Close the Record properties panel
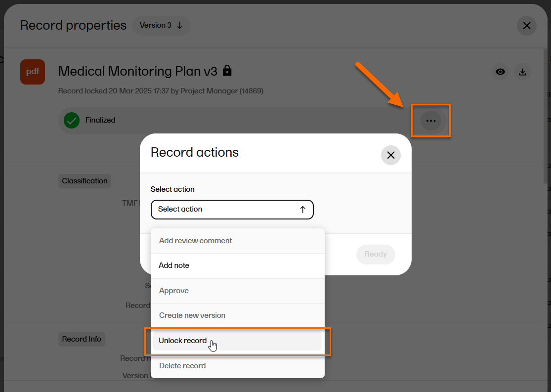The width and height of the screenshot is (551, 392). (526, 26)
